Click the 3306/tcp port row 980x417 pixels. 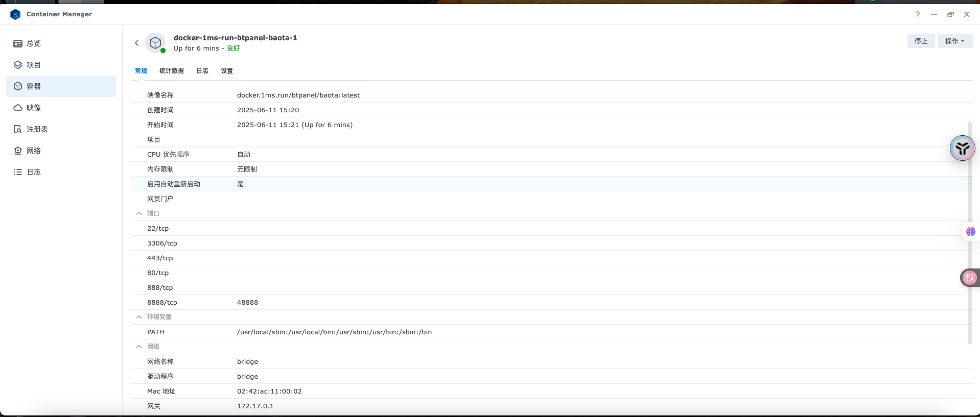point(551,243)
